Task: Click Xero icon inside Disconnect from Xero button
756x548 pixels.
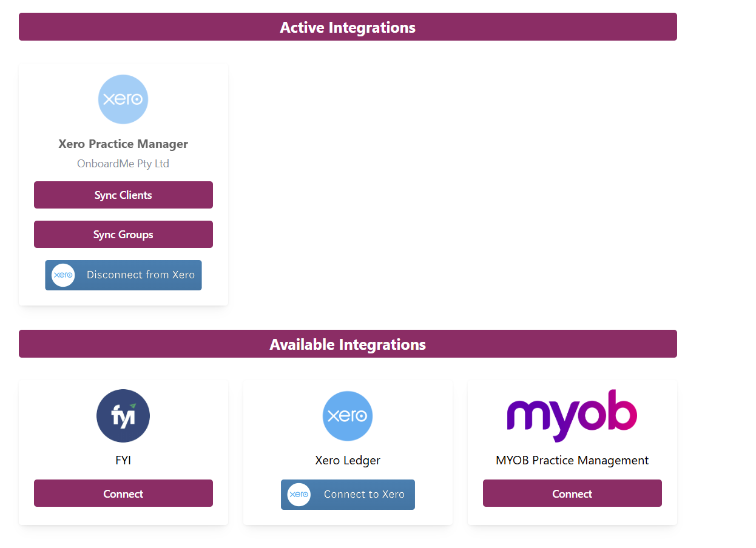Action: tap(63, 275)
